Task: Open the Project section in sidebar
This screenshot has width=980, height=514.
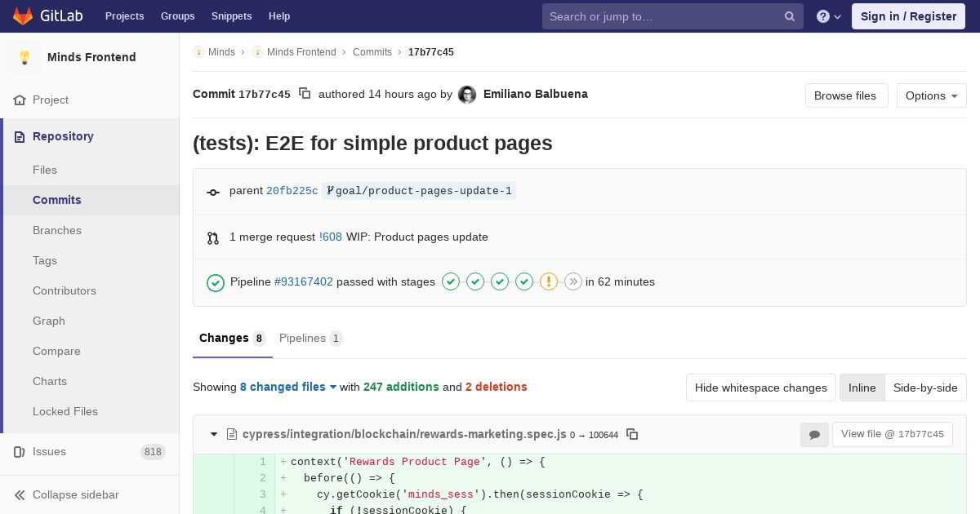Action: pyautogui.click(x=90, y=100)
